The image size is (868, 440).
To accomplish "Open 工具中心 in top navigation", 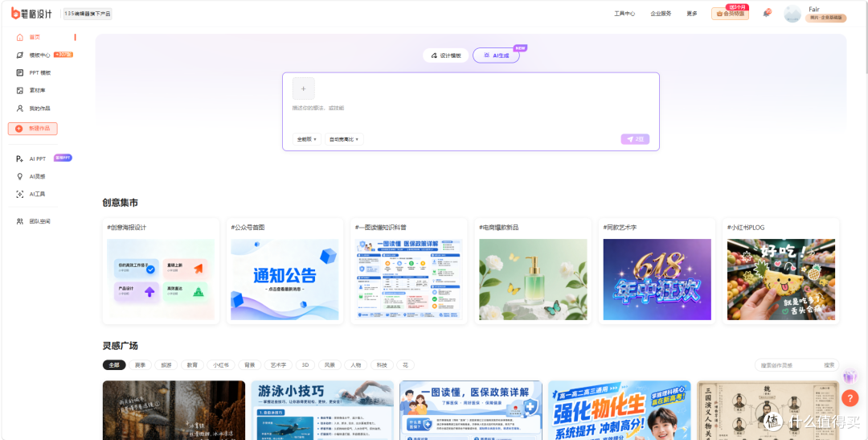I will coord(624,14).
